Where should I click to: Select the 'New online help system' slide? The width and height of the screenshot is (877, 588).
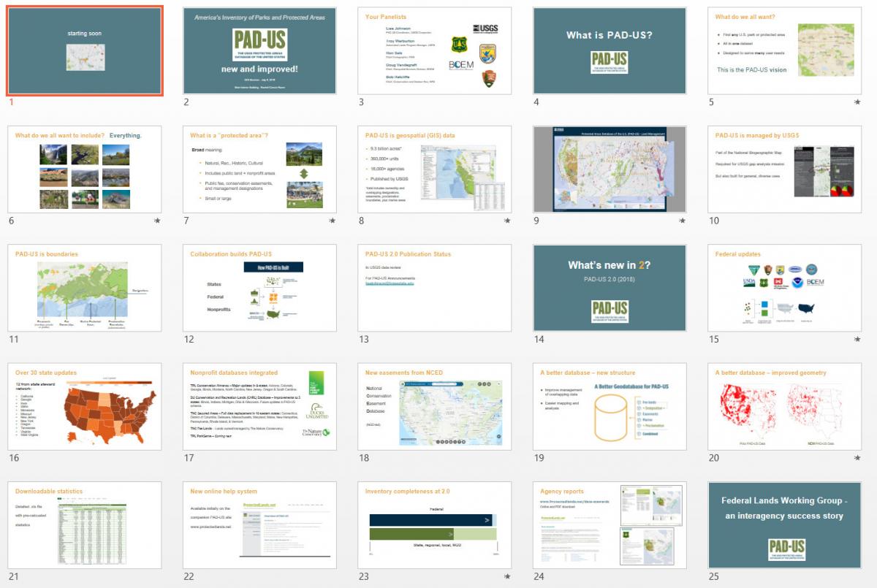pyautogui.click(x=259, y=525)
